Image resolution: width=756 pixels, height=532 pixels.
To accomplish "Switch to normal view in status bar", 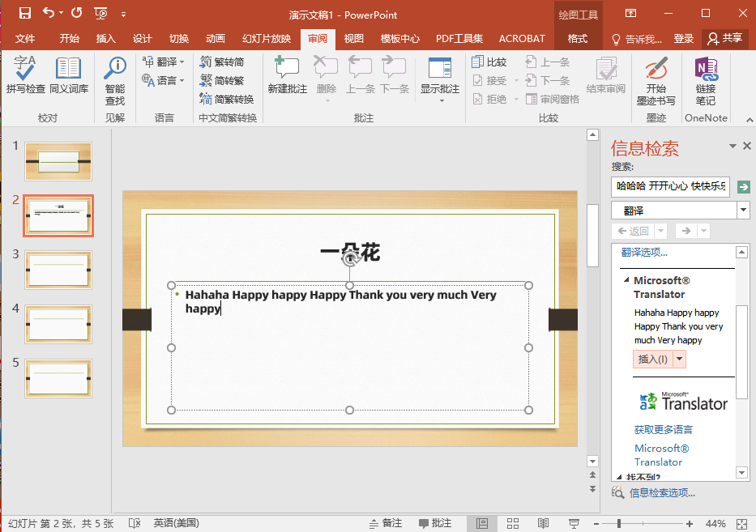I will pyautogui.click(x=482, y=523).
